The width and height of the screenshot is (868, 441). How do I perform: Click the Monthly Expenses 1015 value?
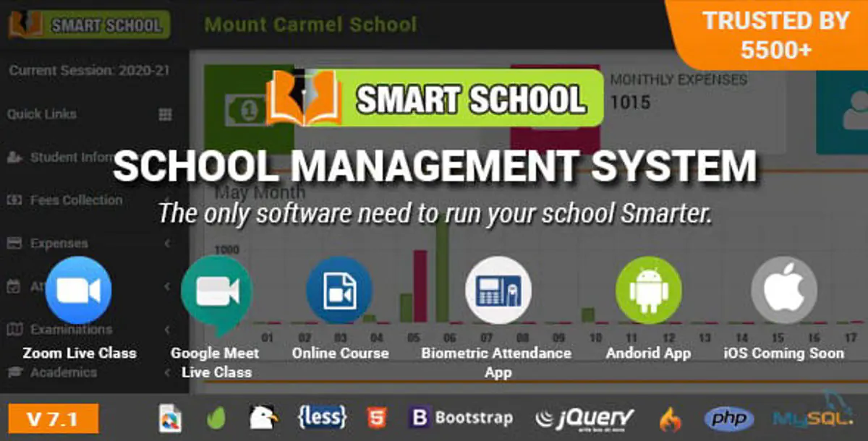coord(630,103)
